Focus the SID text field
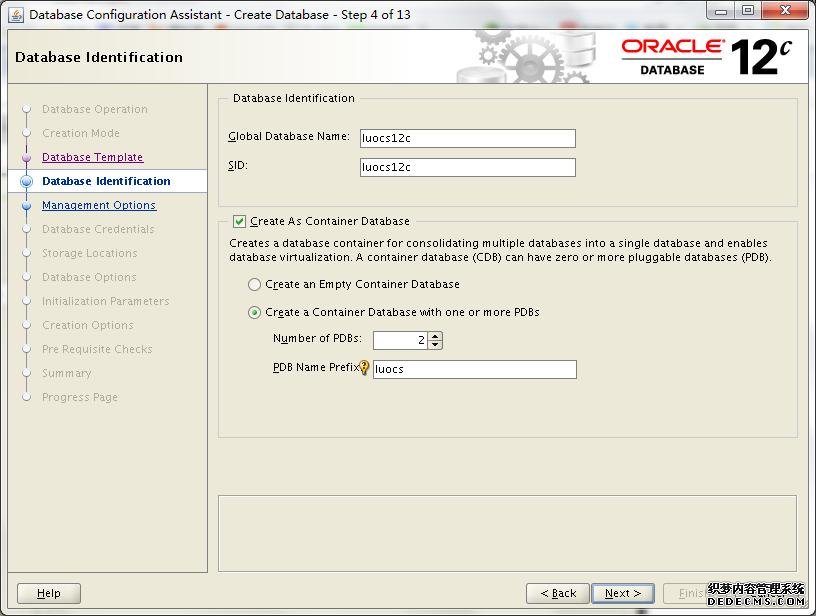The height and width of the screenshot is (616, 816). [x=467, y=168]
